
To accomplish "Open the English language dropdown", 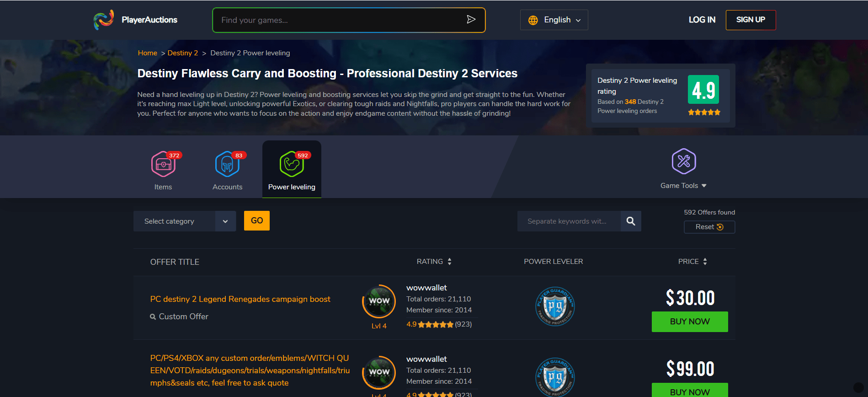I will (x=554, y=20).
